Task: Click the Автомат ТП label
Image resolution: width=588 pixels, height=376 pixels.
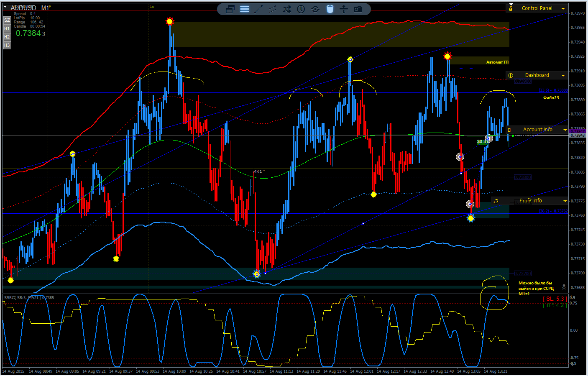Action: tap(497, 62)
